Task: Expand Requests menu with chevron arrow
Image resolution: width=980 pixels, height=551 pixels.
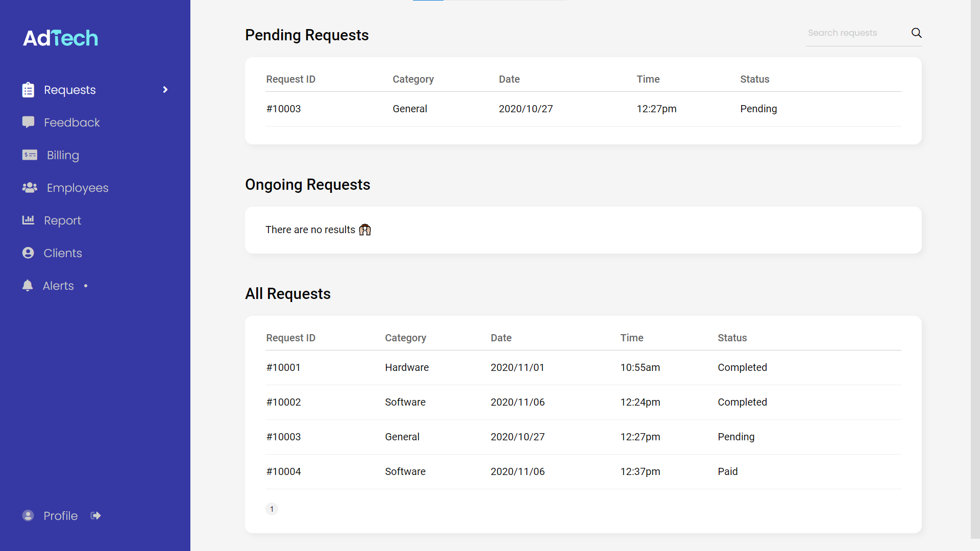Action: (165, 90)
